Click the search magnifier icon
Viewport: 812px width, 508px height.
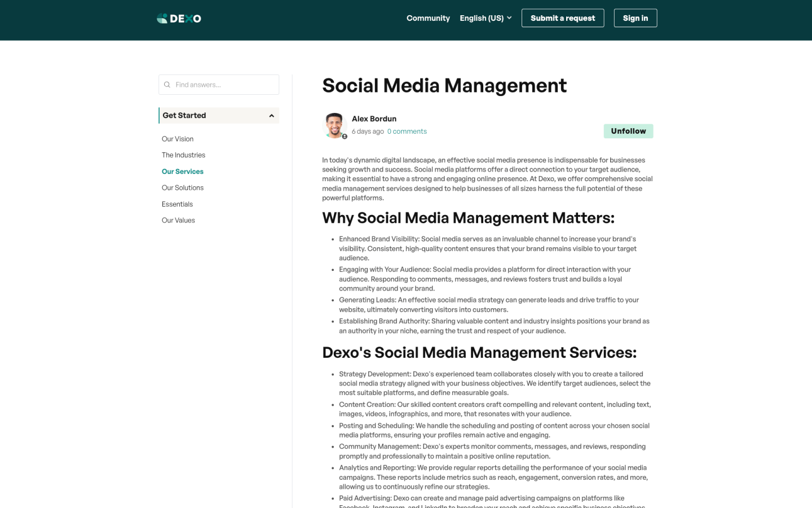pyautogui.click(x=167, y=85)
